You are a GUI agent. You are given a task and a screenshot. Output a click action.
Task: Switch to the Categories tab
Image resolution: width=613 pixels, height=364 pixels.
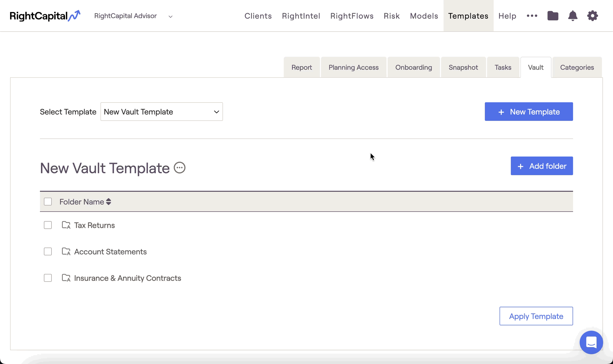pos(577,67)
